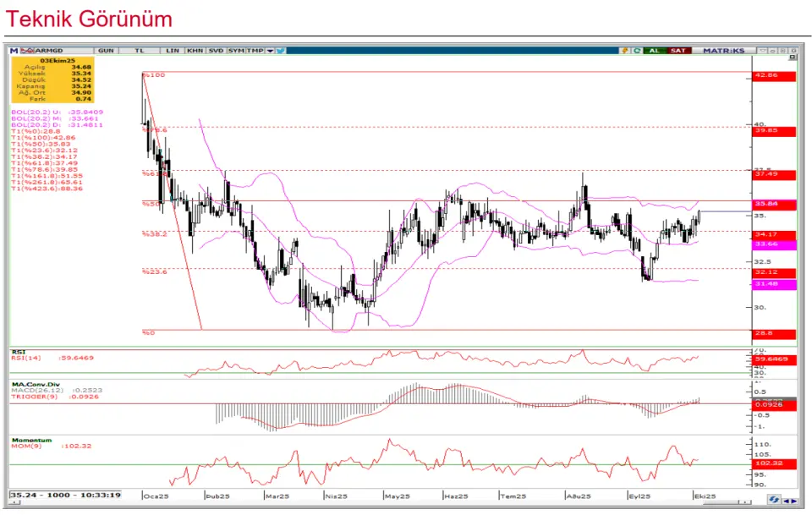Click the Twitter bird icon
This screenshot has width=812, height=515.
(280, 51)
